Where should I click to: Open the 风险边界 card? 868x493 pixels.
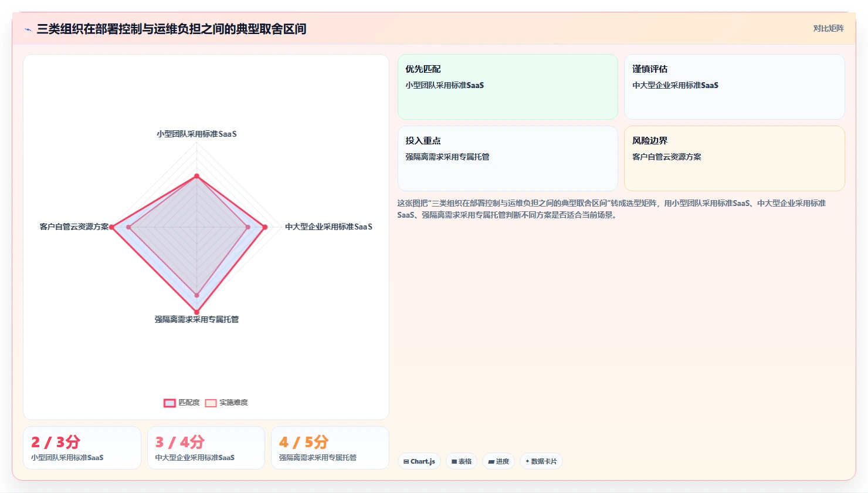[x=734, y=158]
